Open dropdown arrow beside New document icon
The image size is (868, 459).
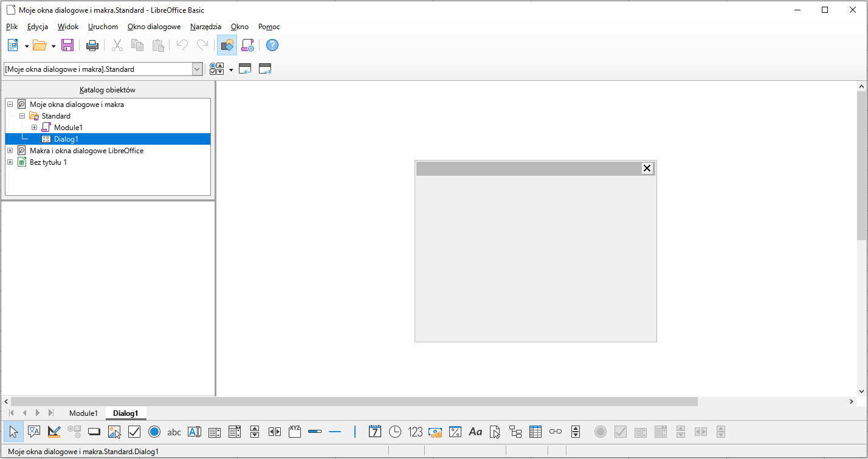click(x=27, y=46)
